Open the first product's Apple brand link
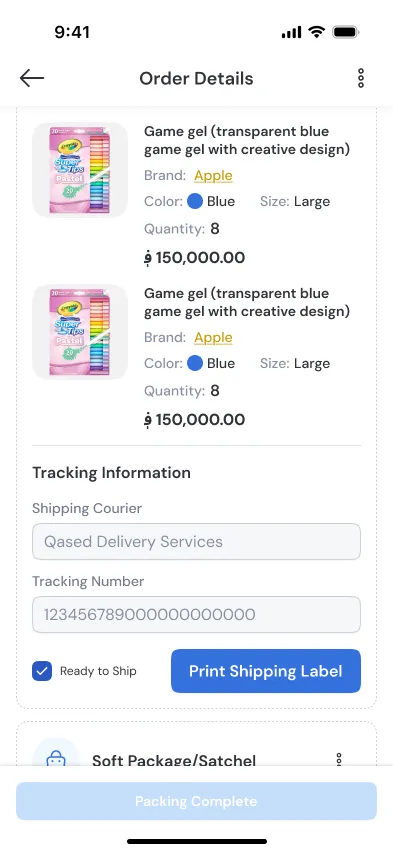The height and width of the screenshot is (852, 393). 213,176
